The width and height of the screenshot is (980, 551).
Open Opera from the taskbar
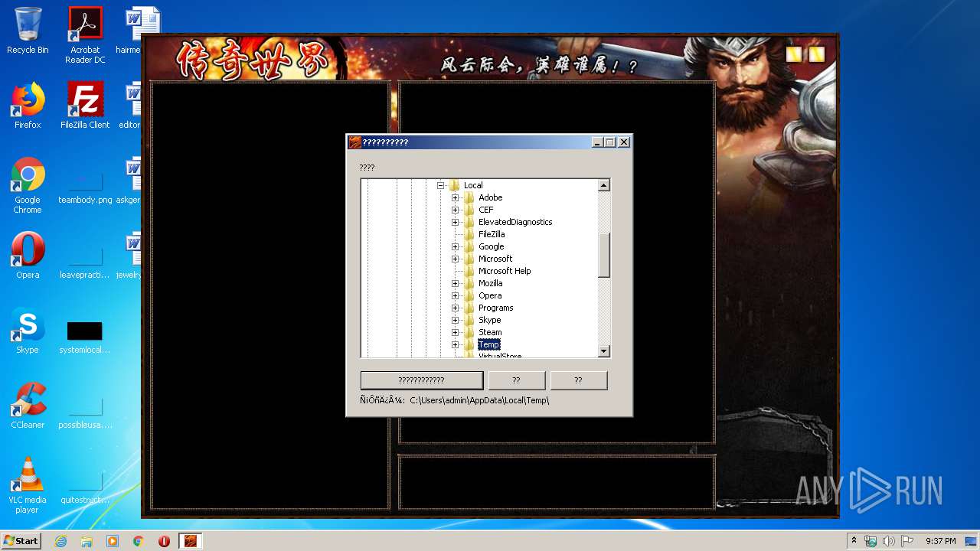click(x=164, y=541)
